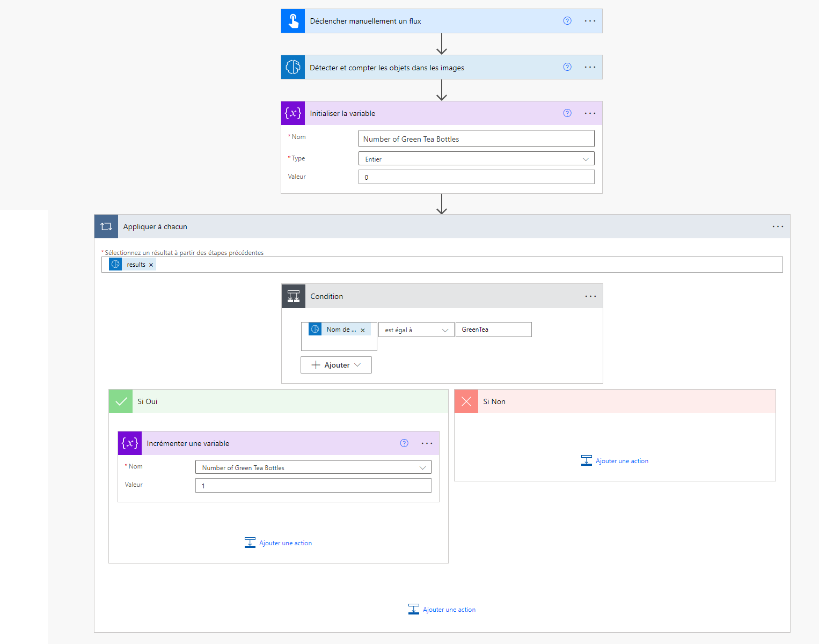819x644 pixels.
Task: Click Ajouter une action link below the condition branches
Action: 449,610
